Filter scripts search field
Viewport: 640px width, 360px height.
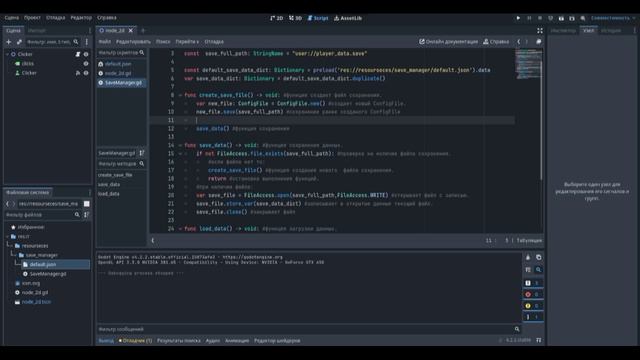pyautogui.click(x=121, y=53)
